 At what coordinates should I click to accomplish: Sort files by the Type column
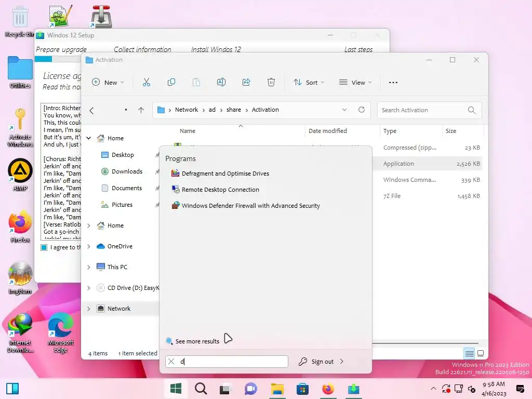410,131
